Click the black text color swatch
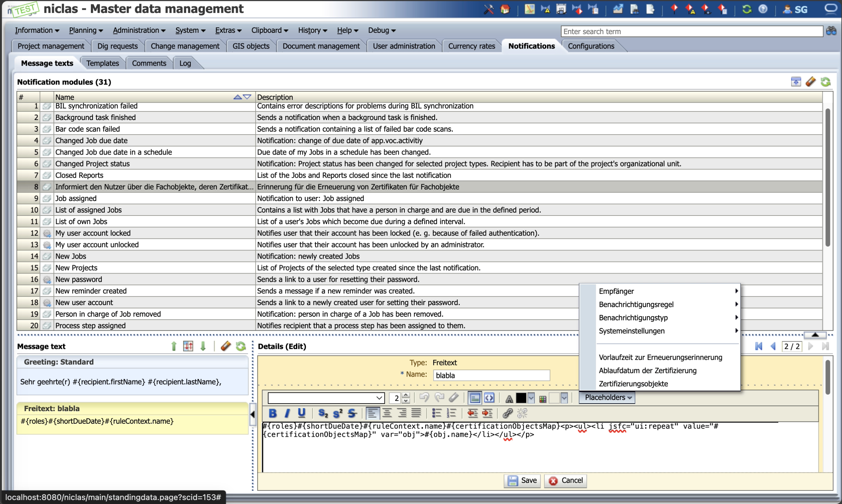This screenshot has width=842, height=504. click(521, 398)
